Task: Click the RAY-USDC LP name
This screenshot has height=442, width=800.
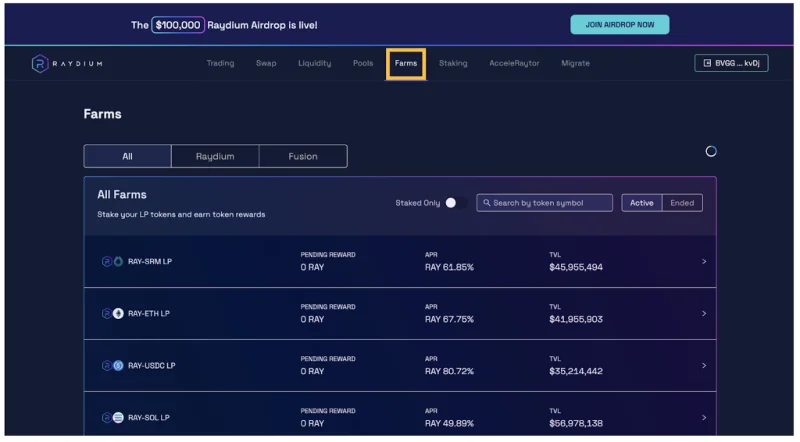Action: 152,365
